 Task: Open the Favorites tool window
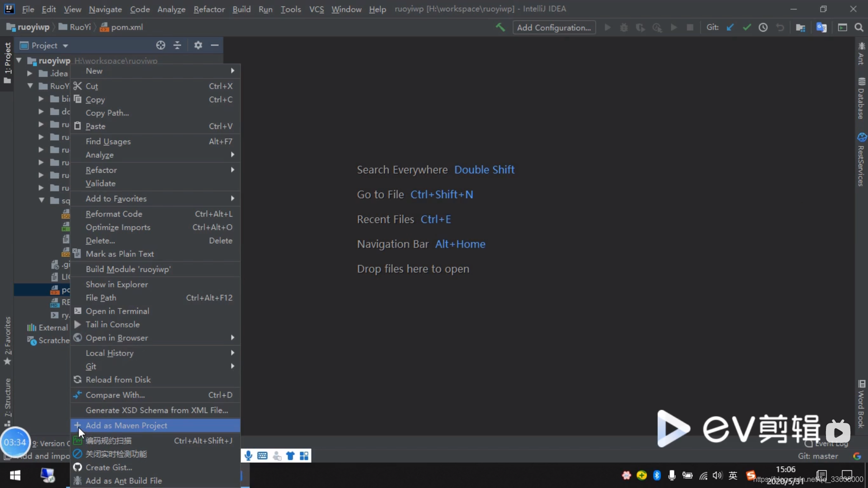tap(7, 341)
